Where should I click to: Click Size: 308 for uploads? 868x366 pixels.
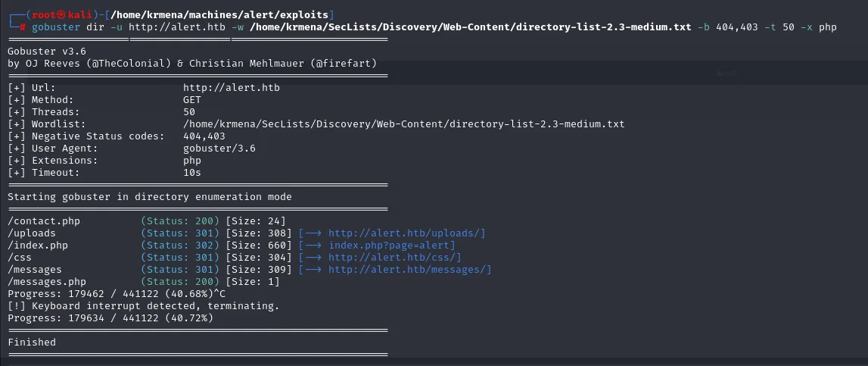pos(259,233)
